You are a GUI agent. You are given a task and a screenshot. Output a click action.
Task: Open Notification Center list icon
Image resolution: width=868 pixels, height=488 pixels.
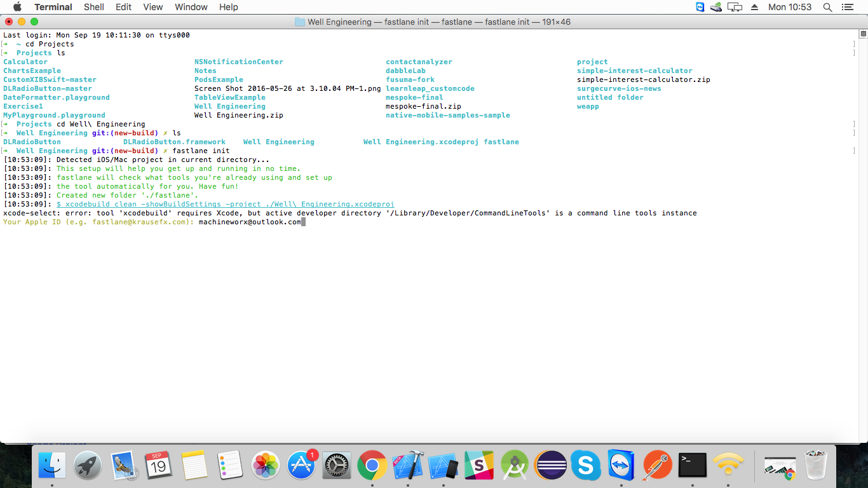pos(847,7)
